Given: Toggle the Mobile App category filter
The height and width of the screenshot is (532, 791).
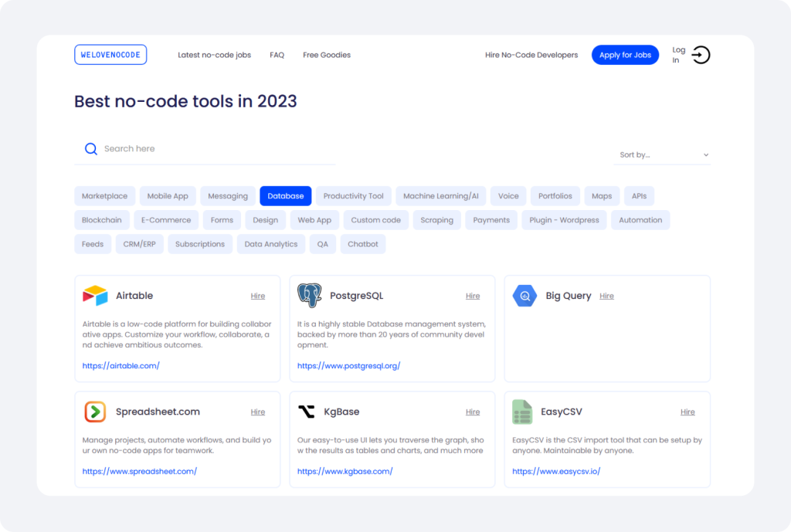Looking at the screenshot, I should click(x=168, y=196).
